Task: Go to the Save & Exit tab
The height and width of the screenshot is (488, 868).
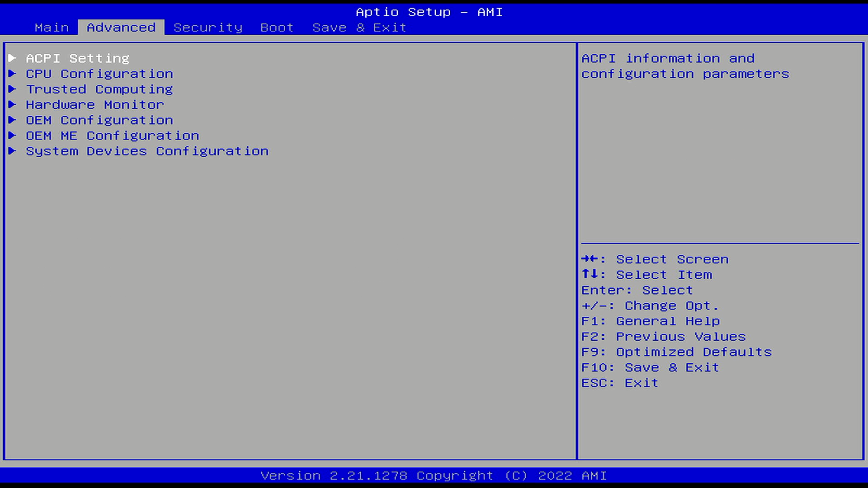Action: click(x=359, y=28)
